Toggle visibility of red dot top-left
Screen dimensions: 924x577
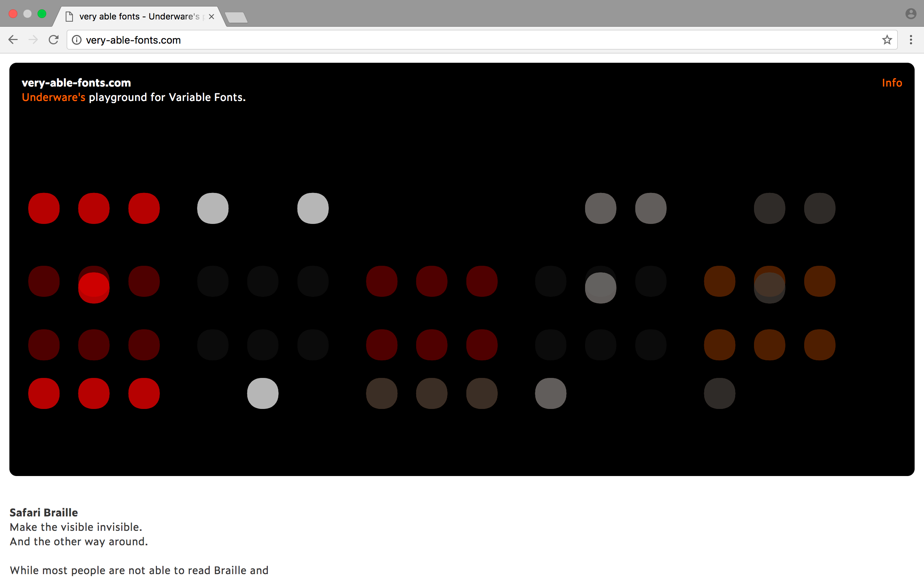click(x=44, y=208)
